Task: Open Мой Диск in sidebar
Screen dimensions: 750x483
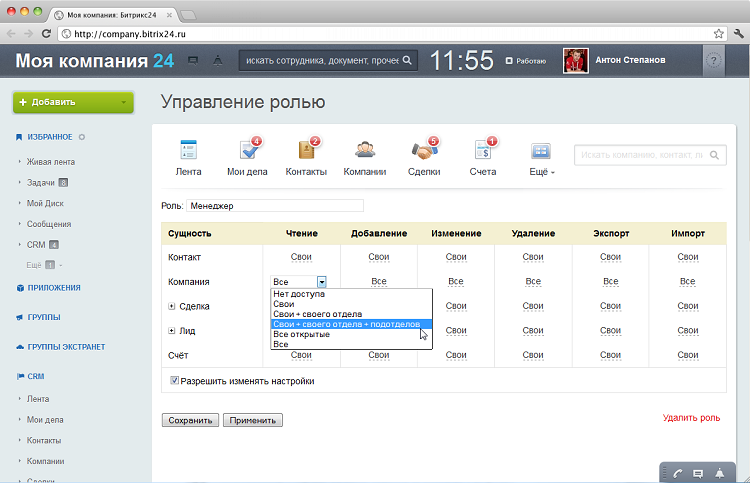Action: (45, 203)
